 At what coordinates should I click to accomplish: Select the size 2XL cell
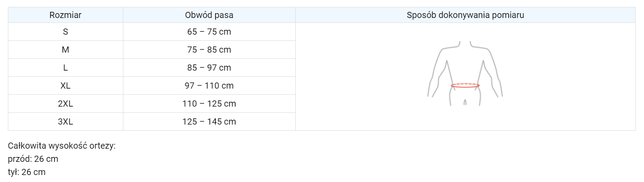click(66, 103)
